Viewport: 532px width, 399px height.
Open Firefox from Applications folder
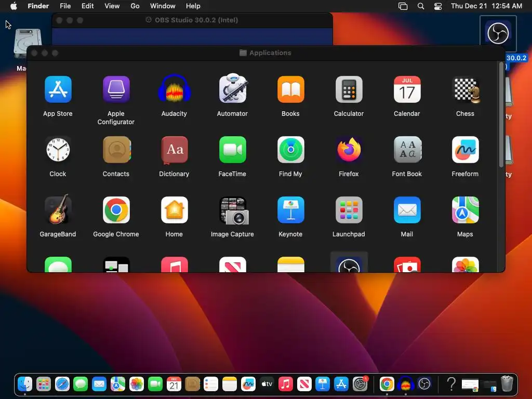pyautogui.click(x=349, y=150)
